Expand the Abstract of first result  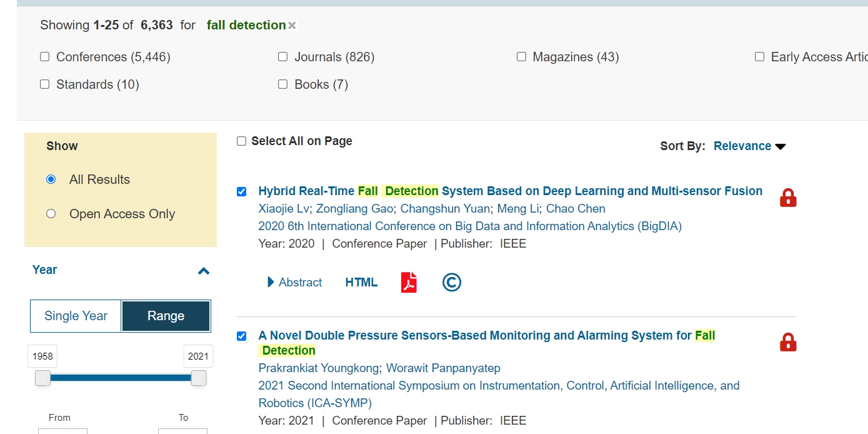click(294, 283)
